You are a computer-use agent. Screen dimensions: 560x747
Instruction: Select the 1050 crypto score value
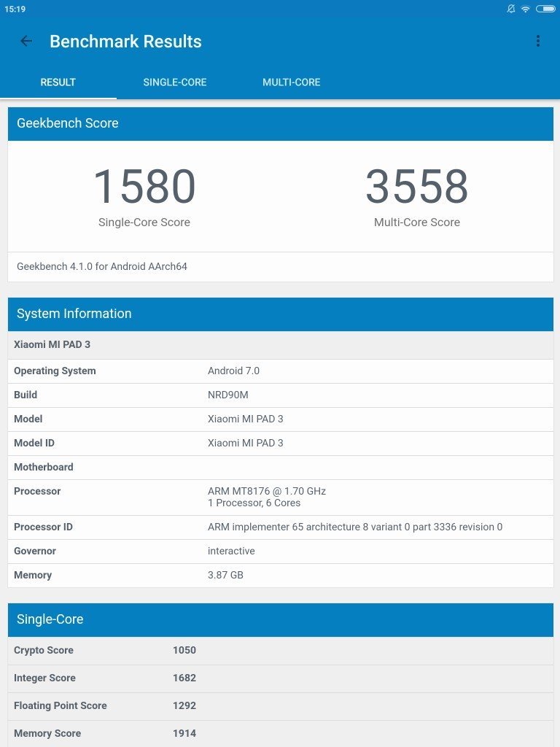(x=184, y=650)
